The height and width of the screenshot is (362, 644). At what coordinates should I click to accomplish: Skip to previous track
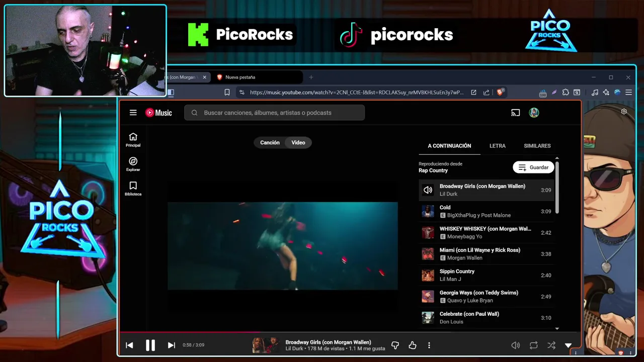(x=129, y=345)
